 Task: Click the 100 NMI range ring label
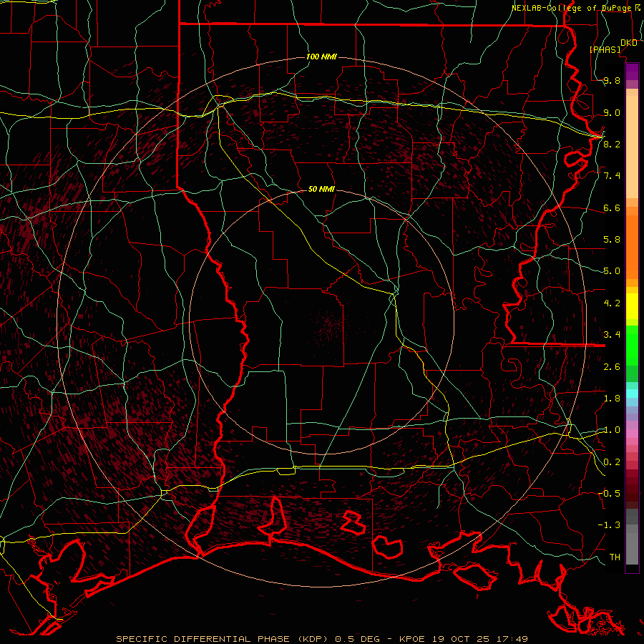(321, 57)
